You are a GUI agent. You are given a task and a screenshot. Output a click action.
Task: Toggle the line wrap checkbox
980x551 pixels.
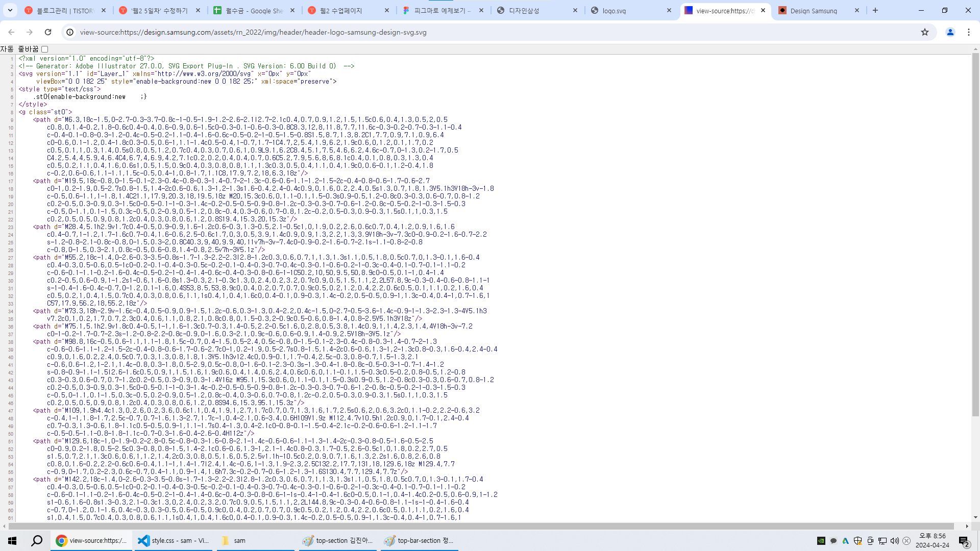point(44,49)
